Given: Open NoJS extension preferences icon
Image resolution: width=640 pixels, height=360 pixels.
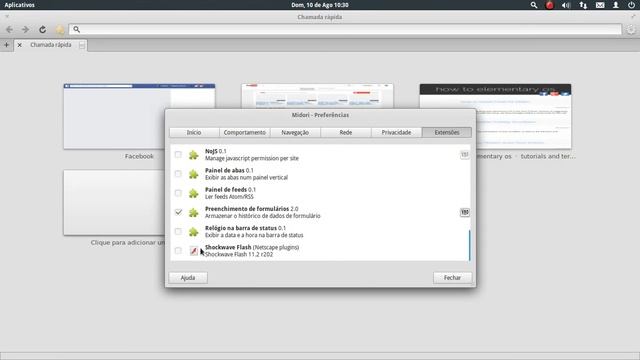Looking at the screenshot, I should coord(464,154).
